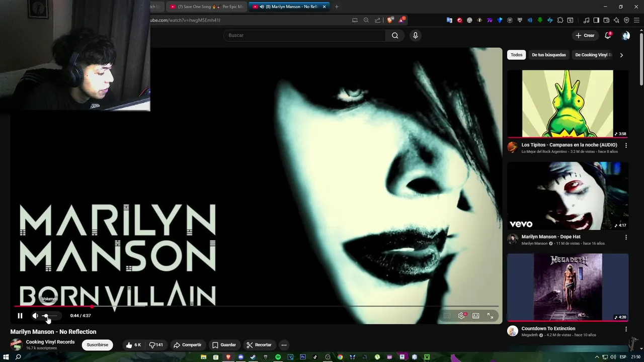This screenshot has width=644, height=362.
Task: Open ESP language input switcher
Action: tap(623, 357)
